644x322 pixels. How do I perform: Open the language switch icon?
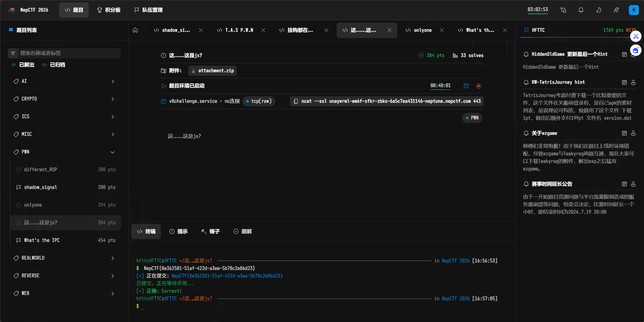tap(616, 10)
